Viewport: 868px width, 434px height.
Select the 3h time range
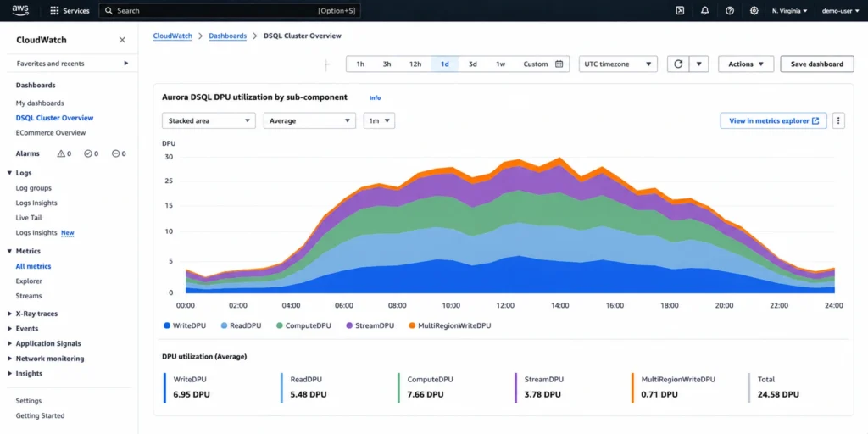point(387,64)
